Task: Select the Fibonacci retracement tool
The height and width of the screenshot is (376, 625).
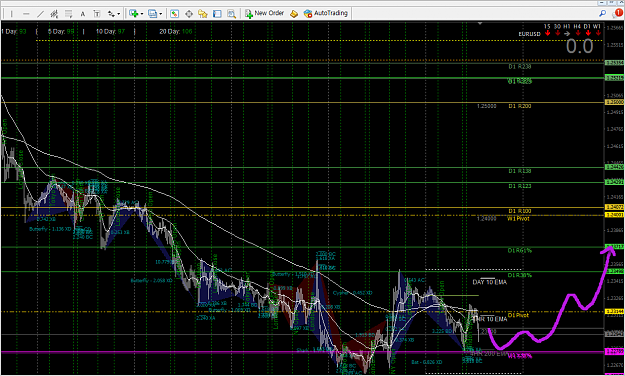Action: [x=69, y=14]
